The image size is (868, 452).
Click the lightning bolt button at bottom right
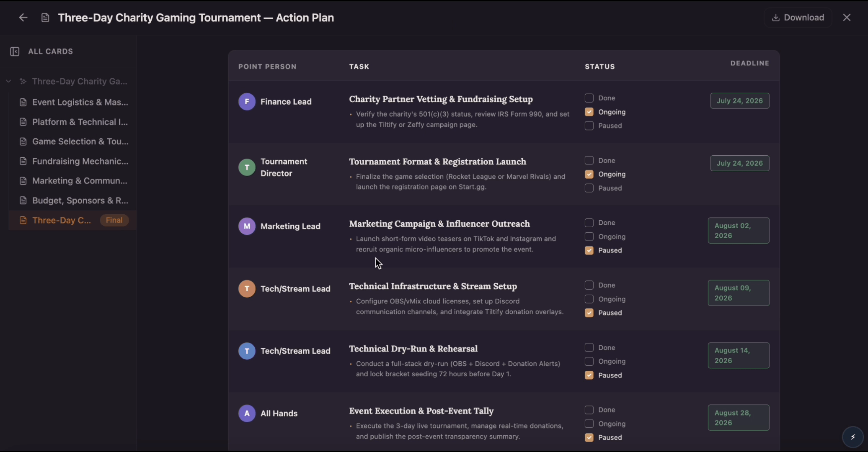click(852, 437)
